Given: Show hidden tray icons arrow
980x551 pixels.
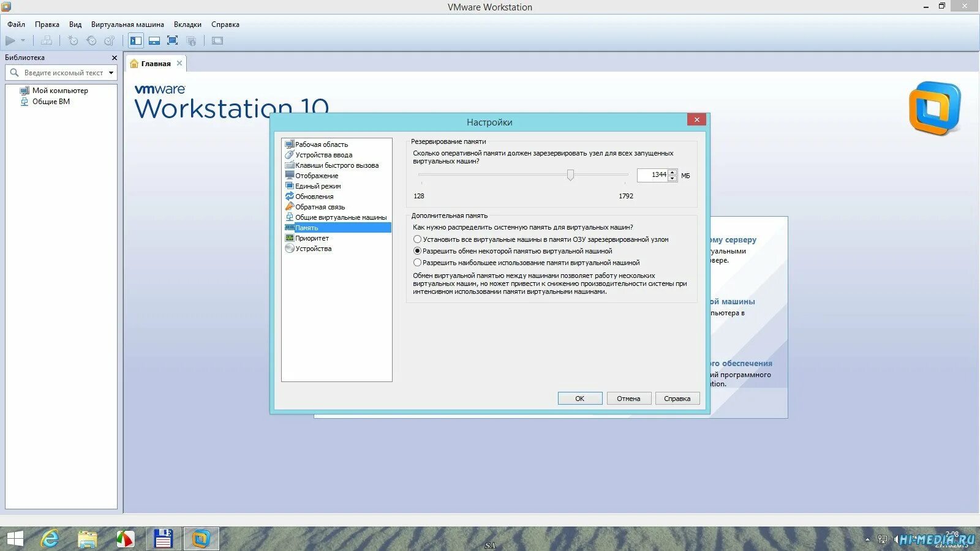Looking at the screenshot, I should pyautogui.click(x=867, y=539).
